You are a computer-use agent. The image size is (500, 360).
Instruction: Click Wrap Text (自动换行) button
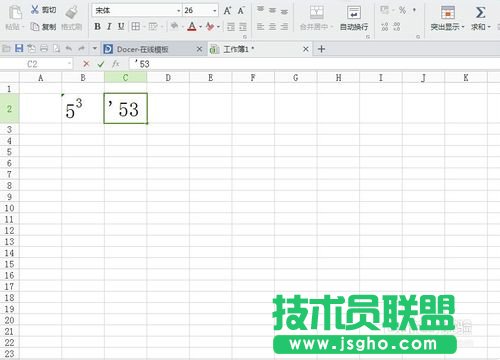354,18
